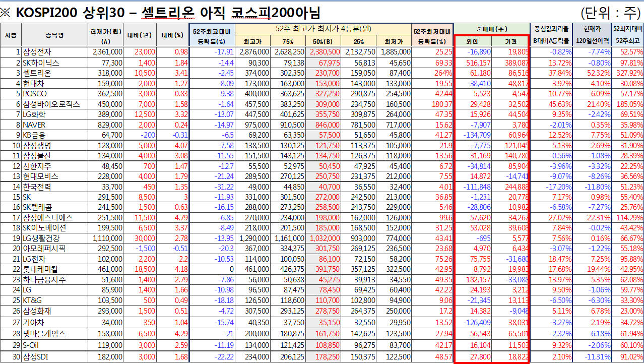Viewport: 644px width, 364px height.
Task: Click the LG생활건강 price cell 1,110,000
Action: (x=107, y=238)
